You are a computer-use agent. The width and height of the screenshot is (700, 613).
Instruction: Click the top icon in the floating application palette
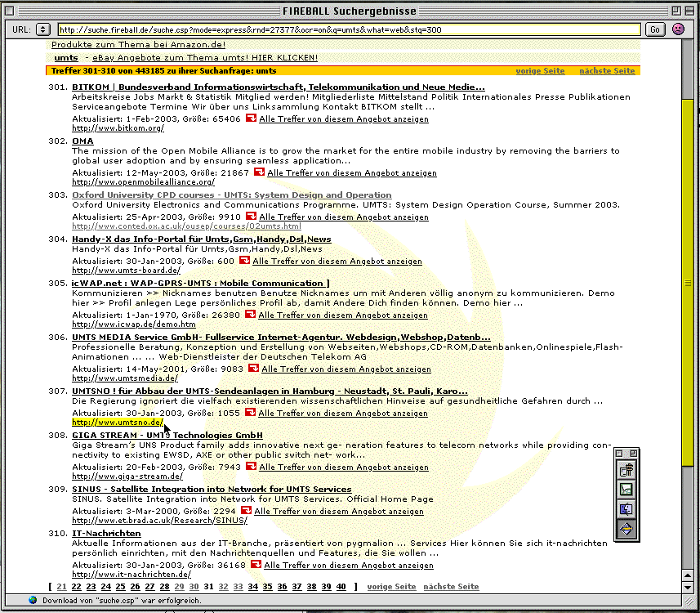tap(626, 469)
